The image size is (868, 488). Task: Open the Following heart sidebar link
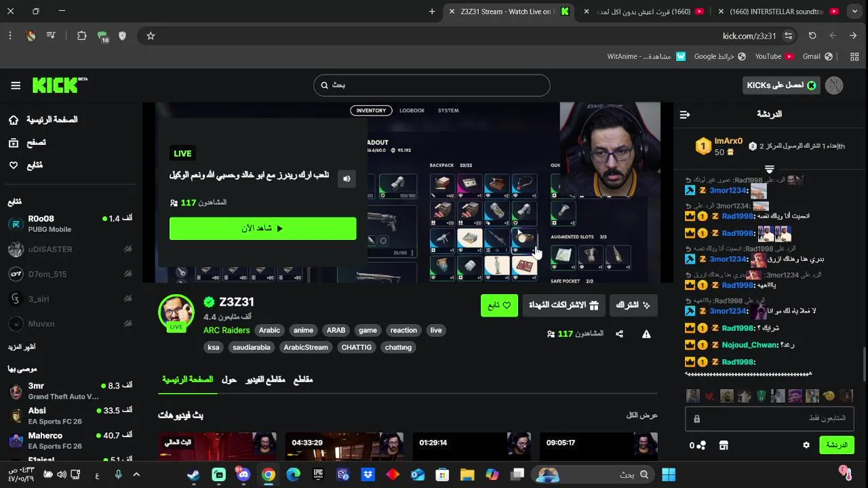[25, 165]
